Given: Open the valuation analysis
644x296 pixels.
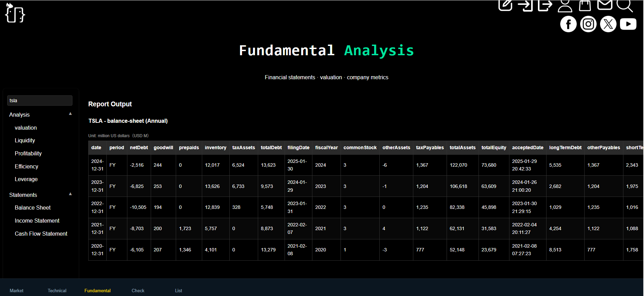Looking at the screenshot, I should coord(26,128).
